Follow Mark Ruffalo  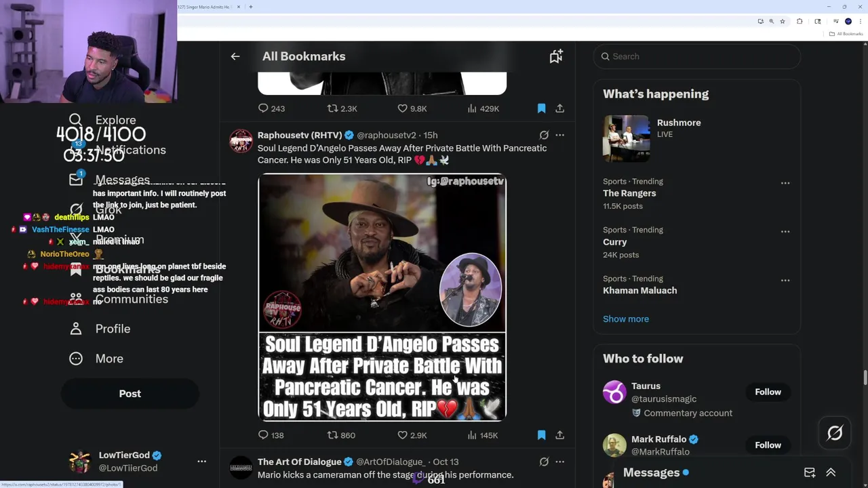(x=768, y=445)
